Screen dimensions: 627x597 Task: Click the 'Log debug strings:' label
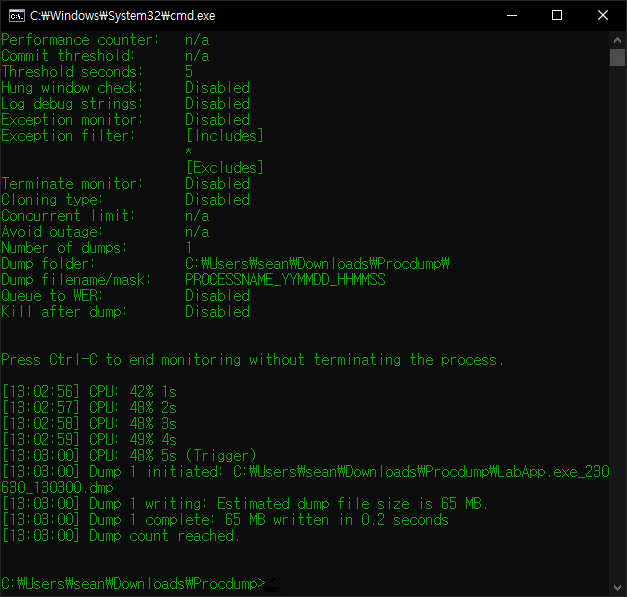[x=72, y=104]
